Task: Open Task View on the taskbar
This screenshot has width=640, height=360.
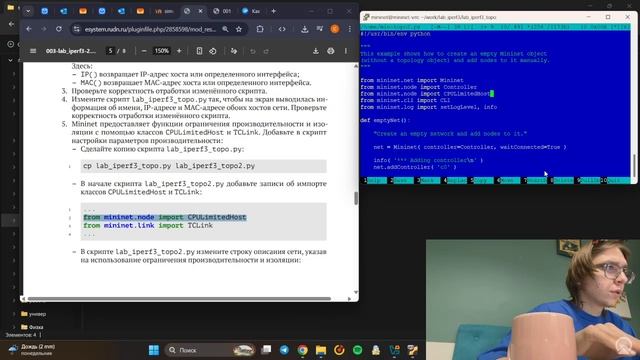Action: [x=266, y=350]
